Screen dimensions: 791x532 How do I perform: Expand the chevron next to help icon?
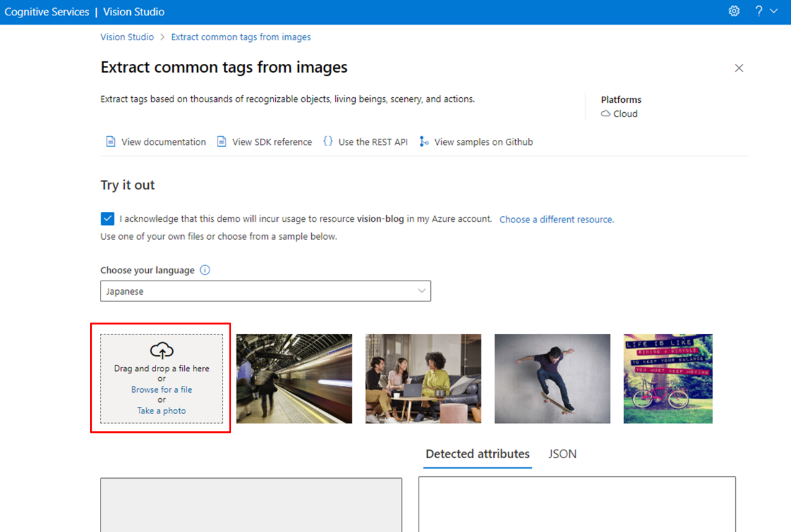774,11
